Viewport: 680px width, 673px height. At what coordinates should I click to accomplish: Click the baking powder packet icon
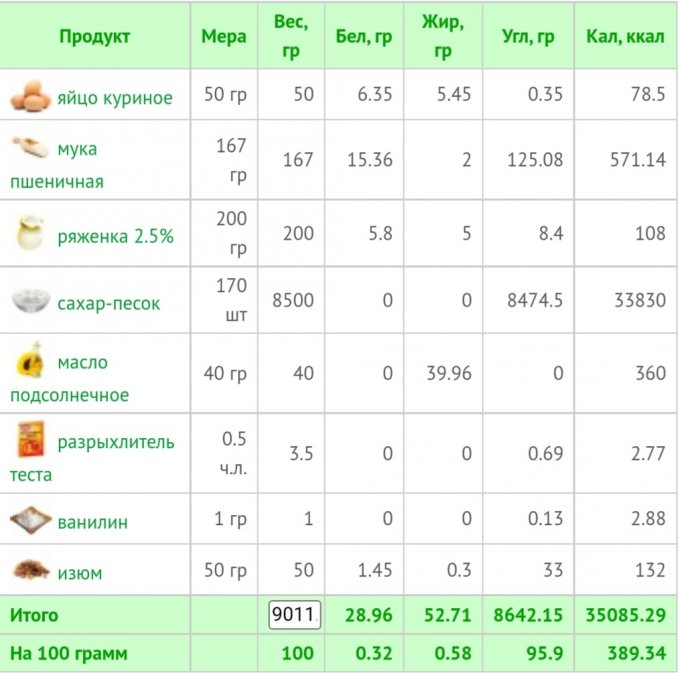click(x=29, y=441)
